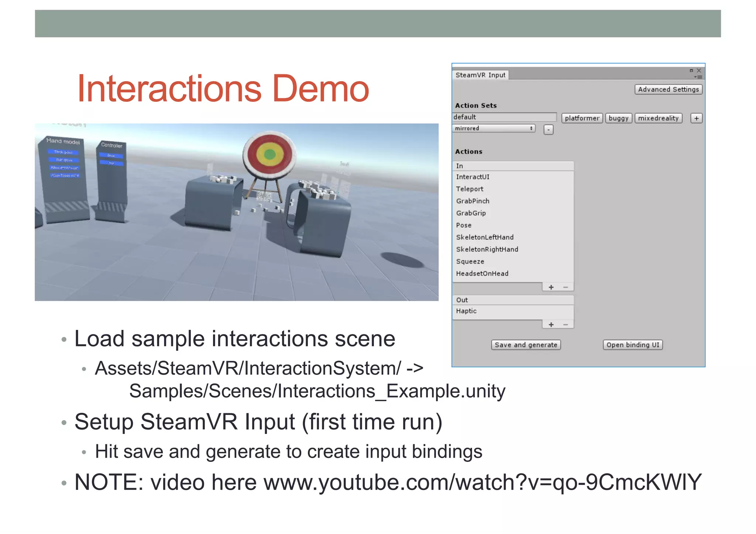The image size is (756, 534).
Task: Click the In actions list header
Action: (513, 166)
